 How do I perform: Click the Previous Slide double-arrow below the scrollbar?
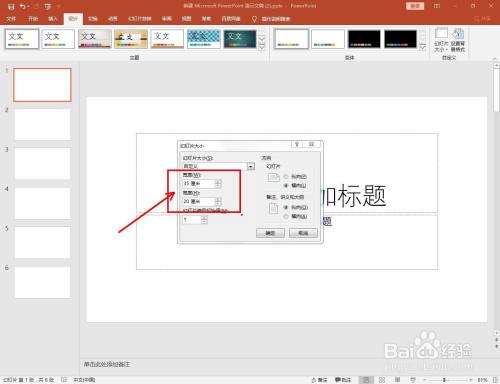pyautogui.click(x=496, y=339)
